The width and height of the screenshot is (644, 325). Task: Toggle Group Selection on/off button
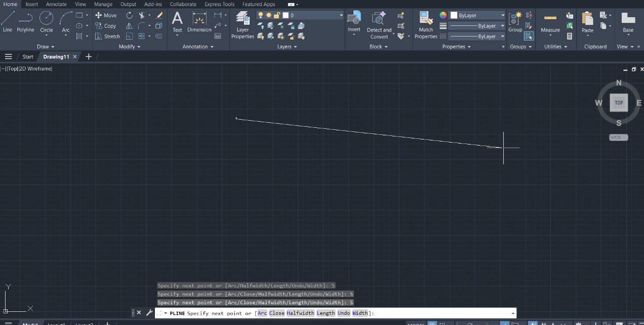click(529, 36)
